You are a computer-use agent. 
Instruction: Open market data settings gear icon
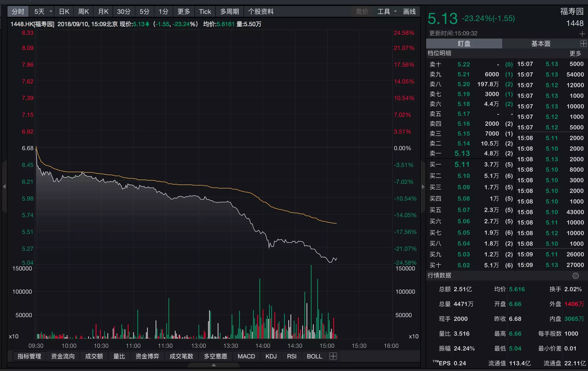(x=575, y=276)
